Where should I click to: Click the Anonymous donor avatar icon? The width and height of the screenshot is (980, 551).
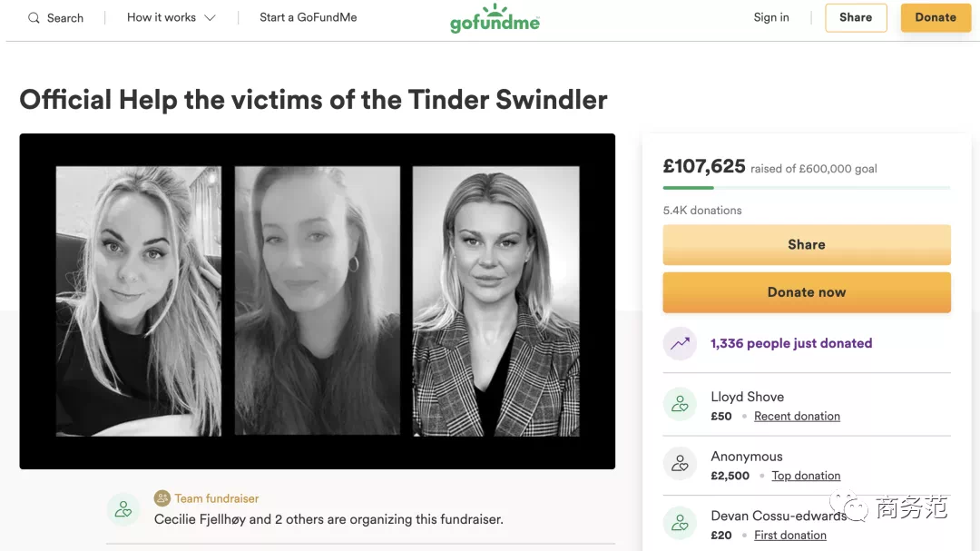(680, 465)
